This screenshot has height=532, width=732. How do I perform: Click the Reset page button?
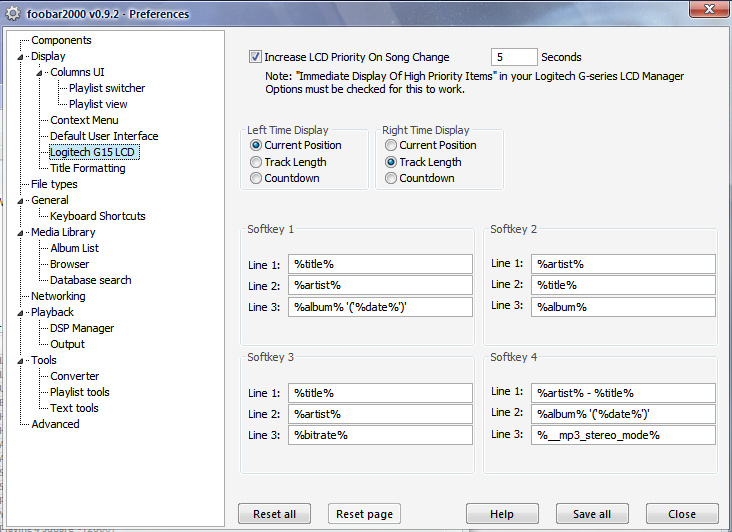coord(364,514)
